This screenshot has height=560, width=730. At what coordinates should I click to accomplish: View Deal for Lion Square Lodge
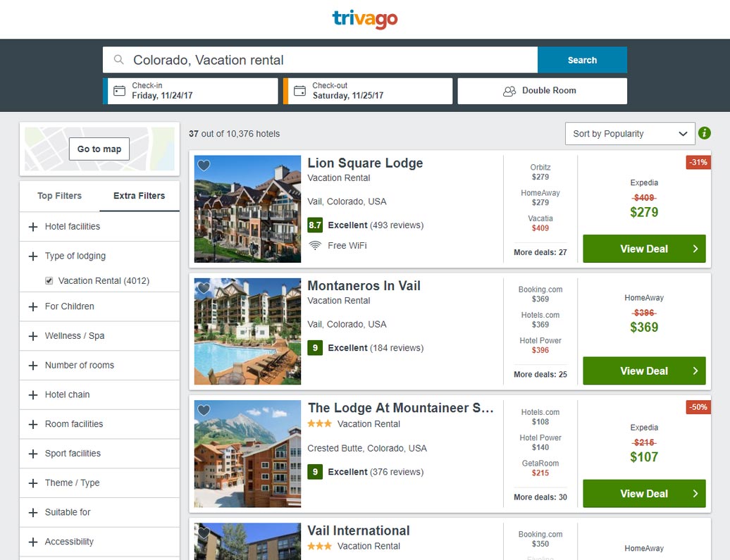[644, 249]
